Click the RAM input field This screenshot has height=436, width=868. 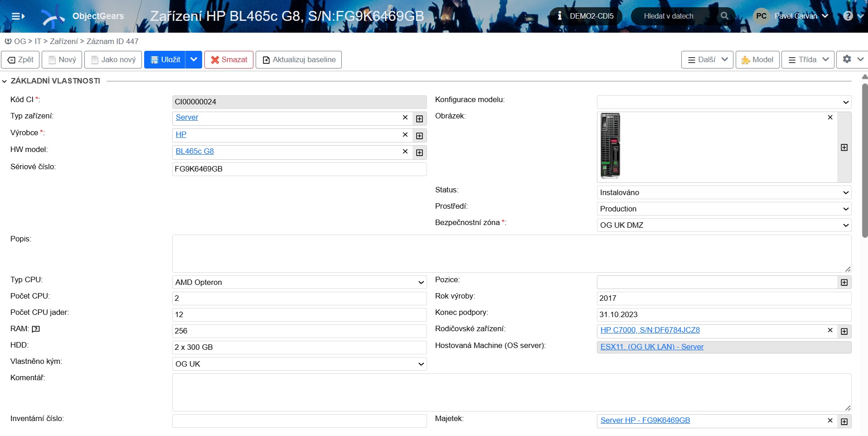pos(299,331)
